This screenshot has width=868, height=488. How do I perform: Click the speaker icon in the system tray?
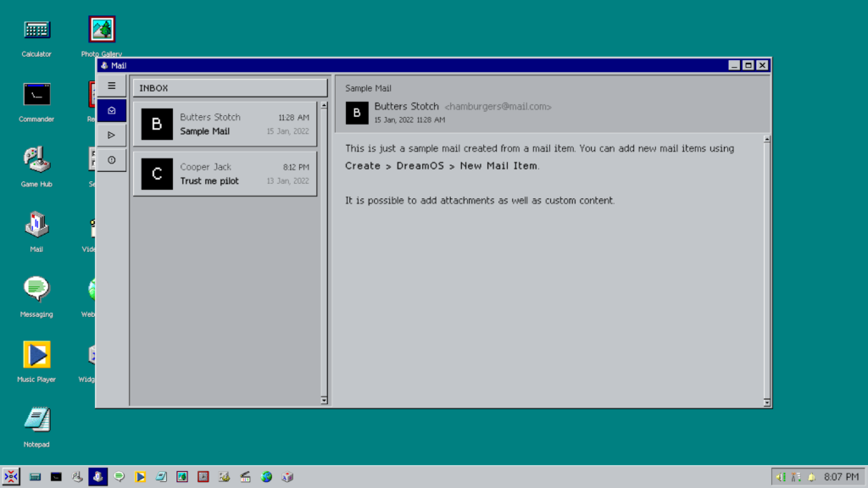[x=778, y=476]
